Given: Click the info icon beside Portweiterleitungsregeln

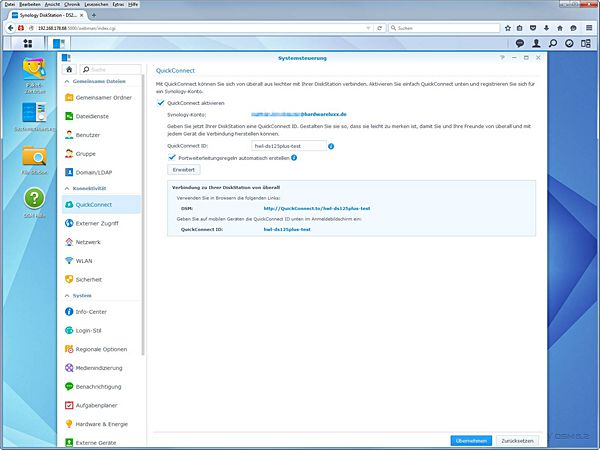Looking at the screenshot, I should click(294, 158).
